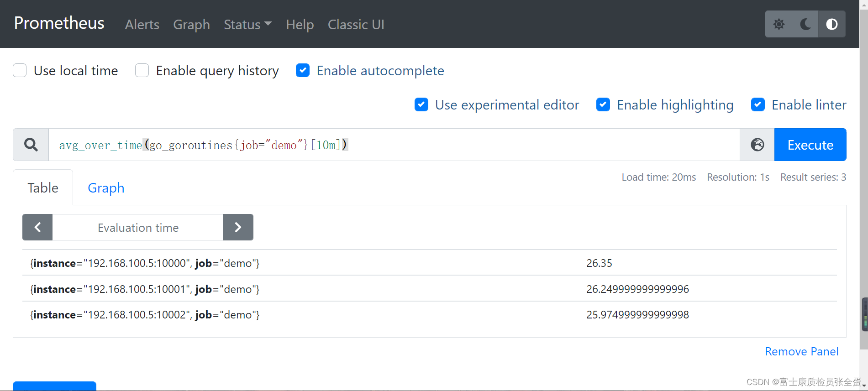Click the value 25.974999999999998
The image size is (868, 391).
click(637, 315)
